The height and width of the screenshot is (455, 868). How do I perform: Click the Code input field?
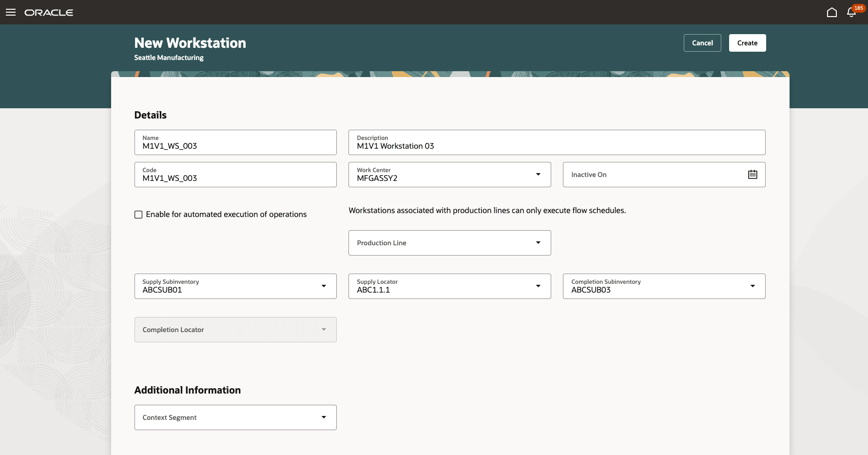coord(235,178)
